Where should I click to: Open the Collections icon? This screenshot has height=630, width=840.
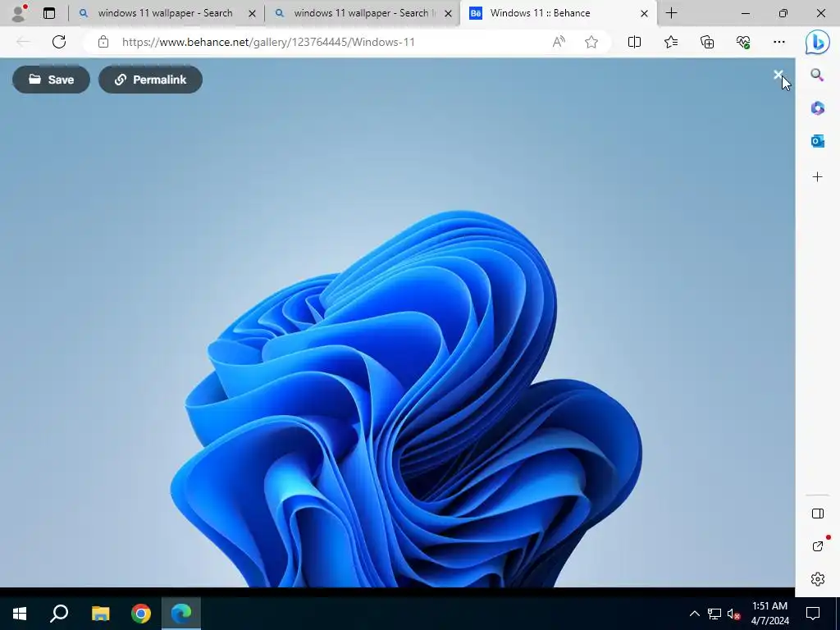tap(707, 42)
